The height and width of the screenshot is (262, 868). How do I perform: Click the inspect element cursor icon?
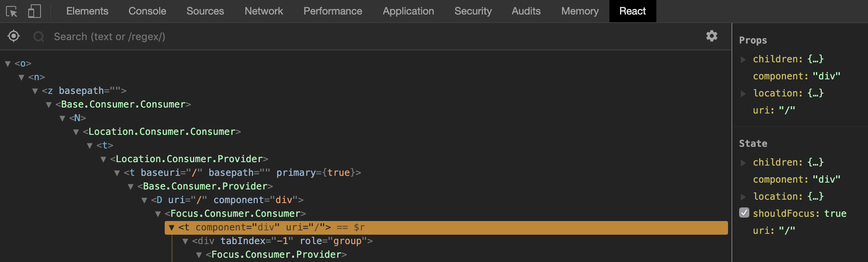pyautogui.click(x=12, y=12)
